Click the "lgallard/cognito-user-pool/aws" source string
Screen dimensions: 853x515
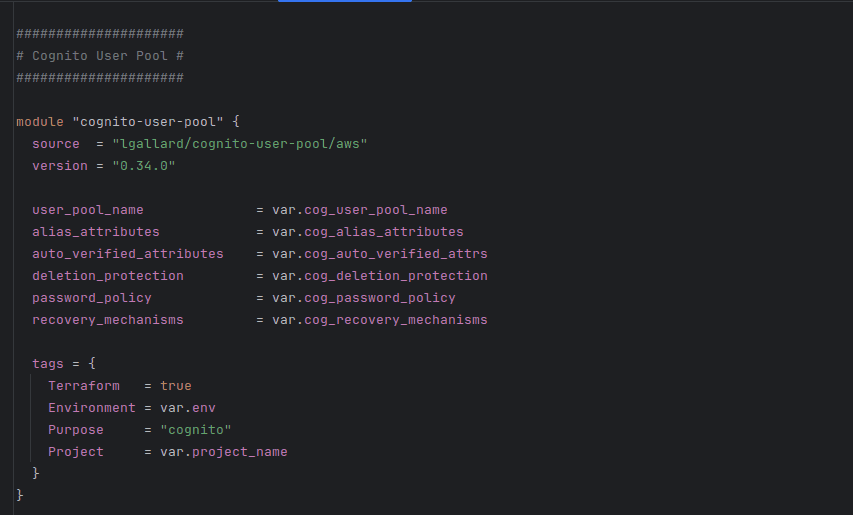click(240, 144)
